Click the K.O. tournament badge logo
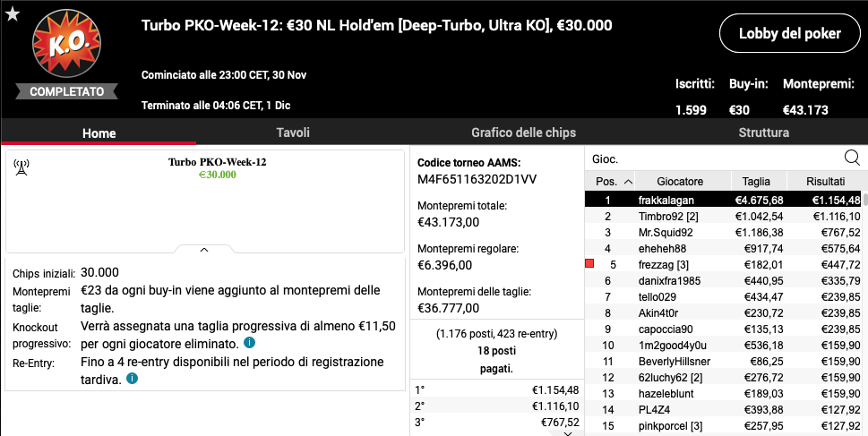The width and height of the screenshot is (868, 436). coord(66,44)
